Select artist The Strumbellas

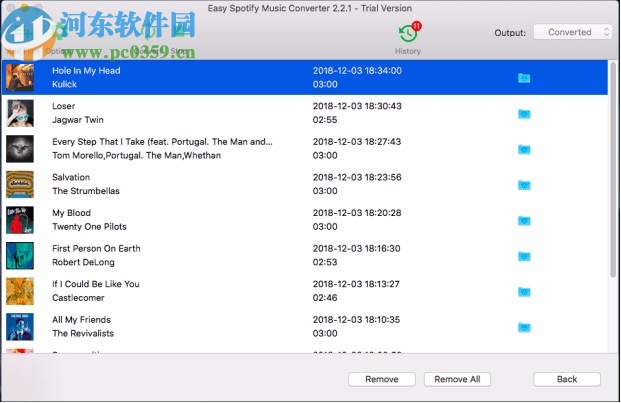[x=86, y=191]
